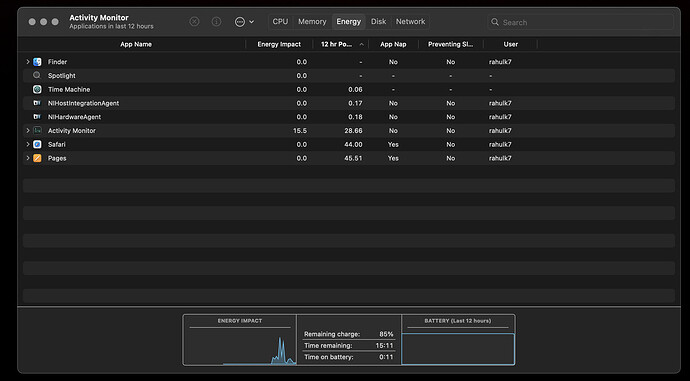This screenshot has width=690, height=381.
Task: Click the NIHardwareAgent icon
Action: [x=37, y=117]
